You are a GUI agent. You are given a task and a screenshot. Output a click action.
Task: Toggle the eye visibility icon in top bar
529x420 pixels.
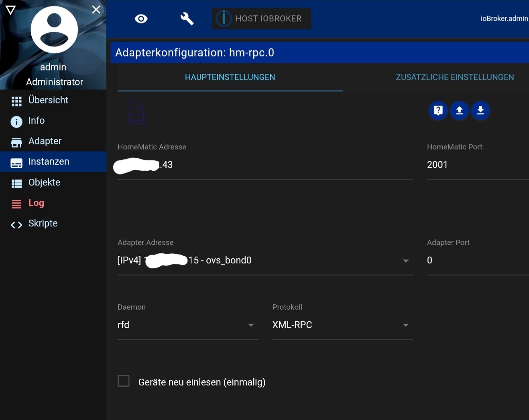pos(141,19)
